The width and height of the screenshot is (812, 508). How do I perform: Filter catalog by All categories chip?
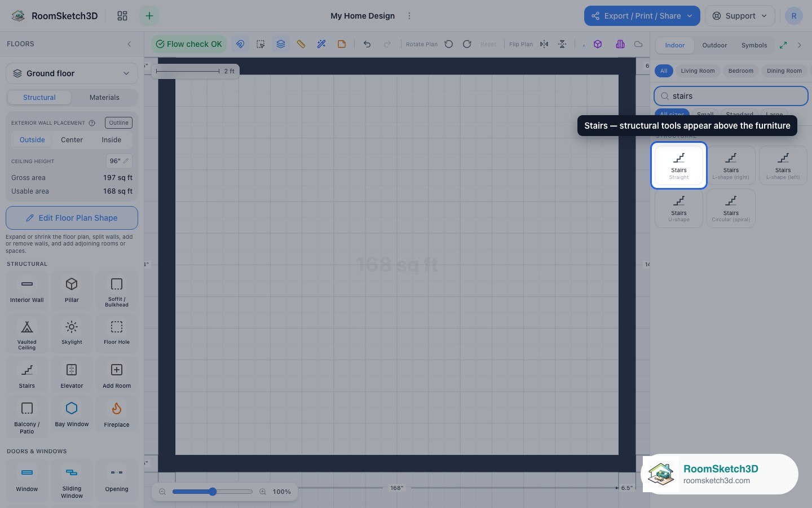664,71
